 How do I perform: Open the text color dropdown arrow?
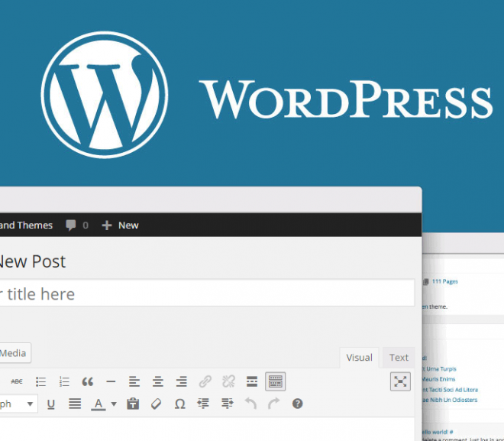tap(114, 404)
